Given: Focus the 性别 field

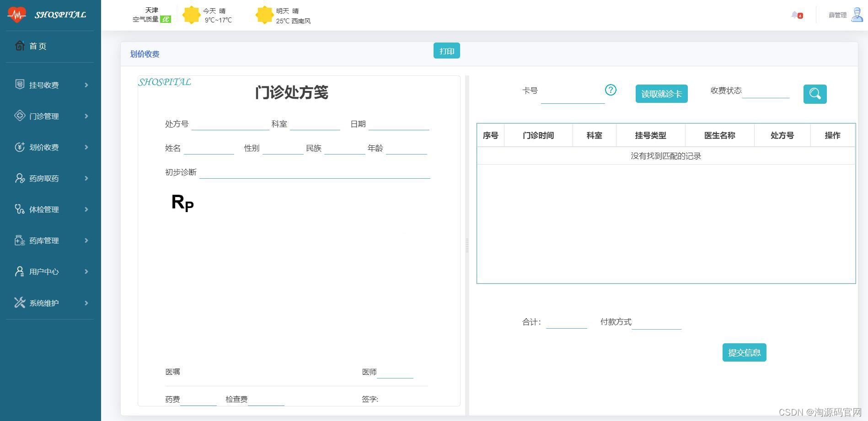Looking at the screenshot, I should pos(283,148).
